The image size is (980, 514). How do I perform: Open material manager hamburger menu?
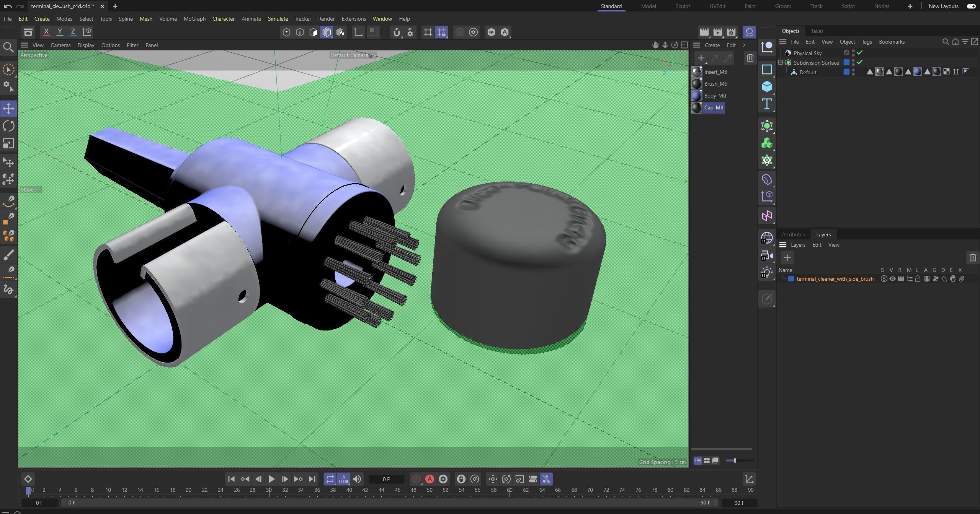tap(697, 45)
